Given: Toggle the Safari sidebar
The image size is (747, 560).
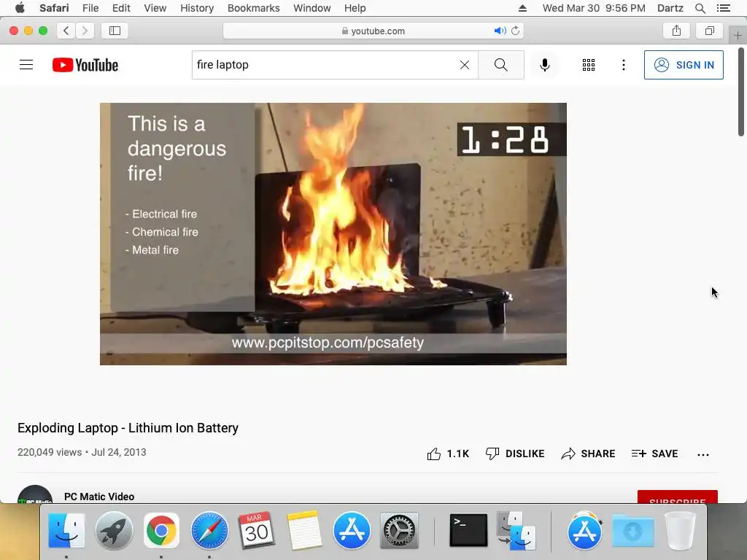Looking at the screenshot, I should [115, 31].
